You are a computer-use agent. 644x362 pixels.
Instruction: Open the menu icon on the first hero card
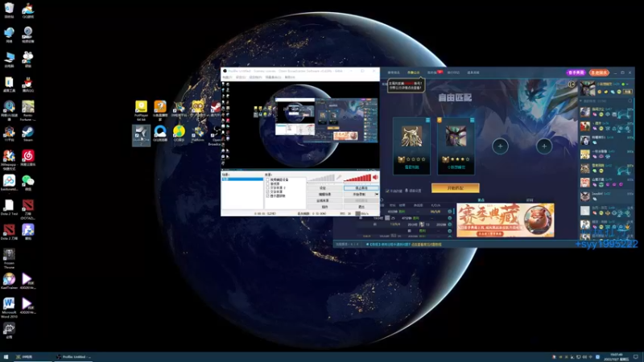[x=427, y=120]
